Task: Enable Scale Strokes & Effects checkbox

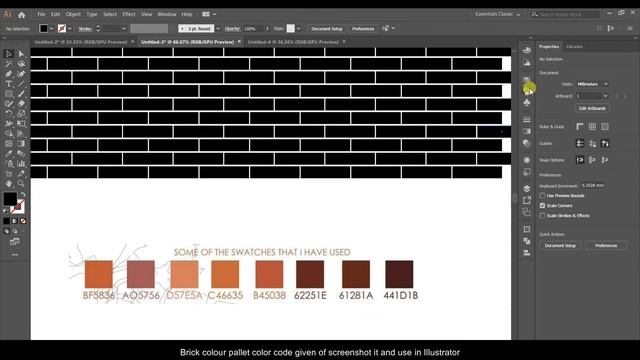Action: (x=542, y=216)
